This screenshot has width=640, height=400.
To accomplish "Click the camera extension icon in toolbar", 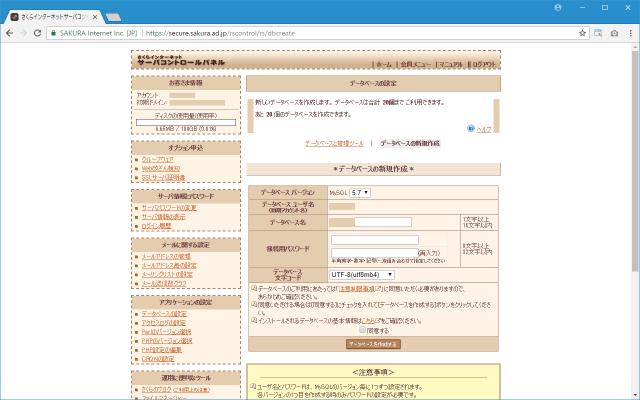I will pos(614,33).
